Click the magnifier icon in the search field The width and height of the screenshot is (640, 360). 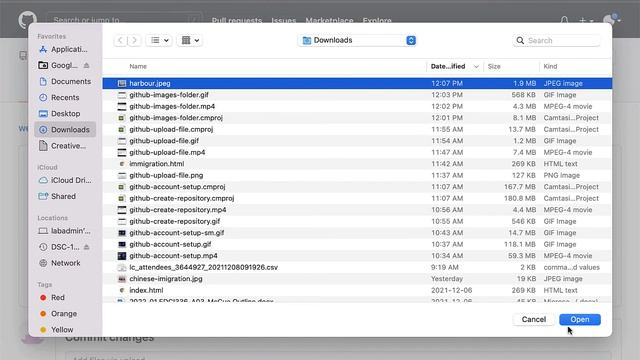[520, 40]
